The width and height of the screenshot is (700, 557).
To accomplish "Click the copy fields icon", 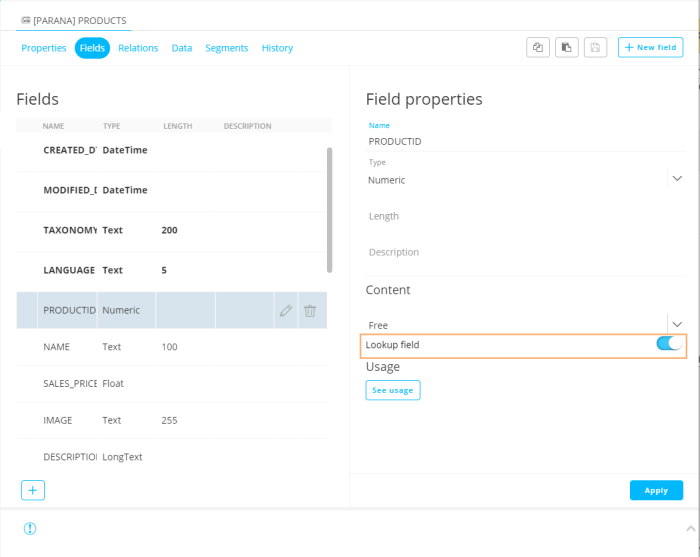I will click(538, 47).
